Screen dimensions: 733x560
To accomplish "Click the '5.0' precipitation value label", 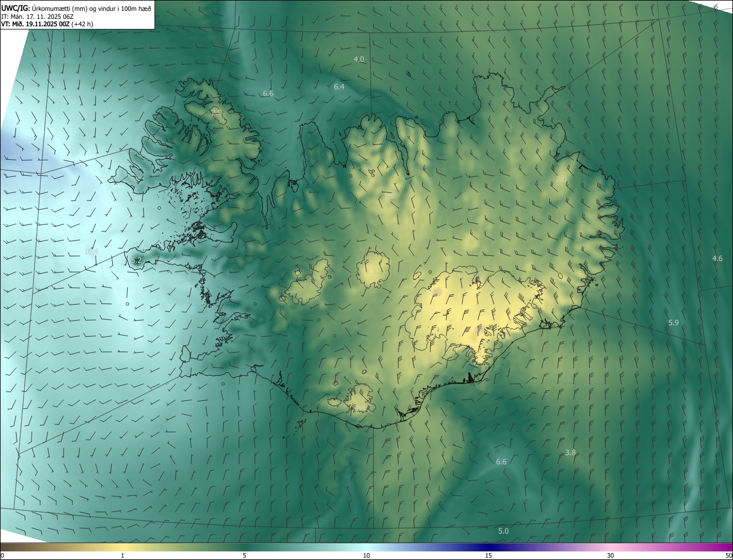I will (x=503, y=531).
